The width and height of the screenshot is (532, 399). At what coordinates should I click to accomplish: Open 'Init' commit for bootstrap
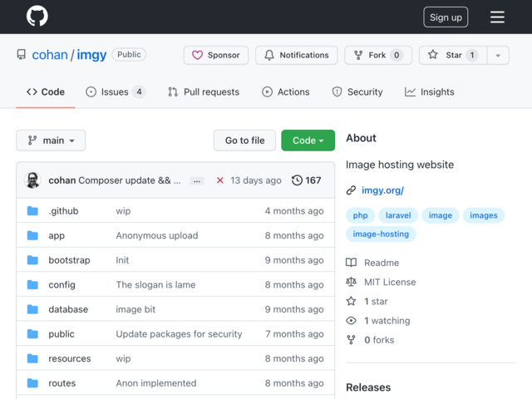pos(122,260)
